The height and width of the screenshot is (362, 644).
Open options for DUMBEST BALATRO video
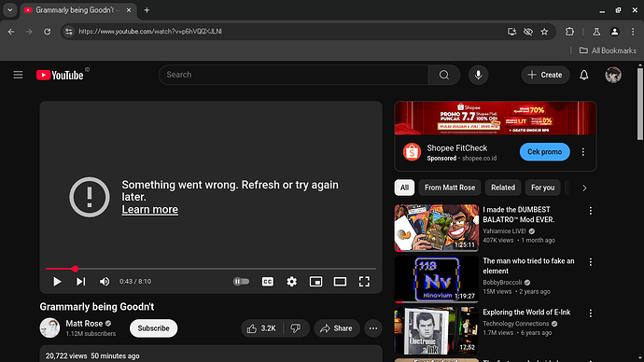[590, 211]
